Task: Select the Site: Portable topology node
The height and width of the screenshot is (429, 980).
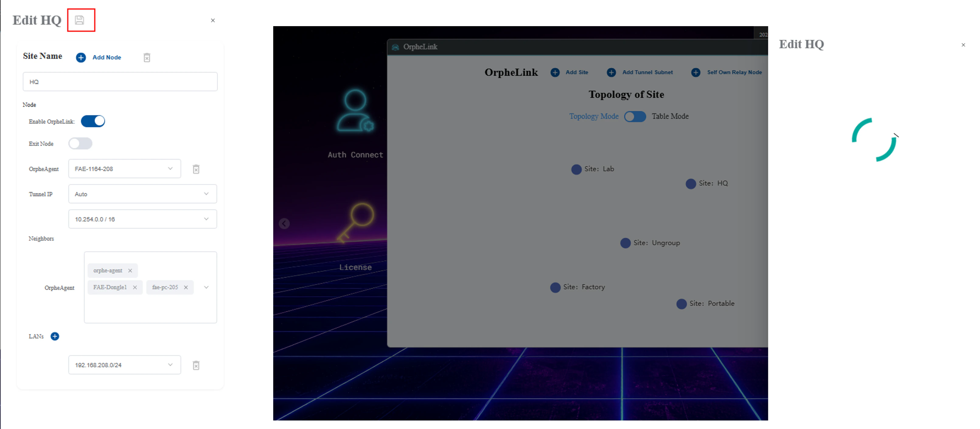Action: pos(682,304)
